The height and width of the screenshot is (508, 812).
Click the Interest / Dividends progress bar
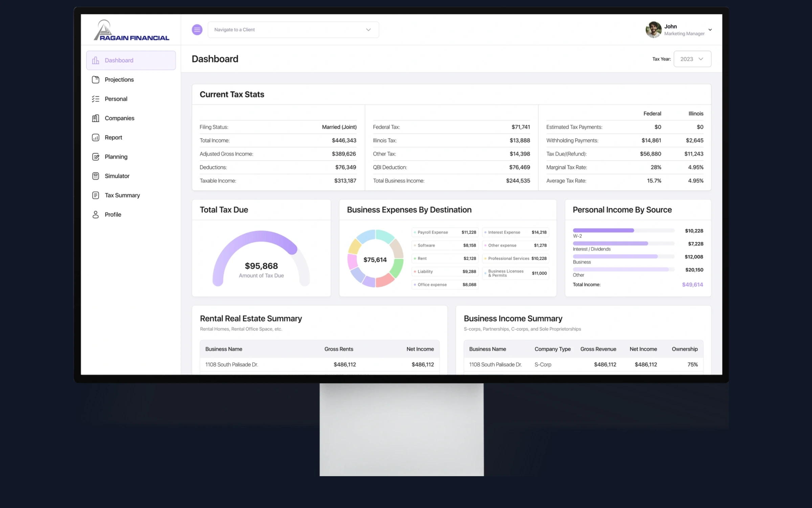(x=624, y=244)
